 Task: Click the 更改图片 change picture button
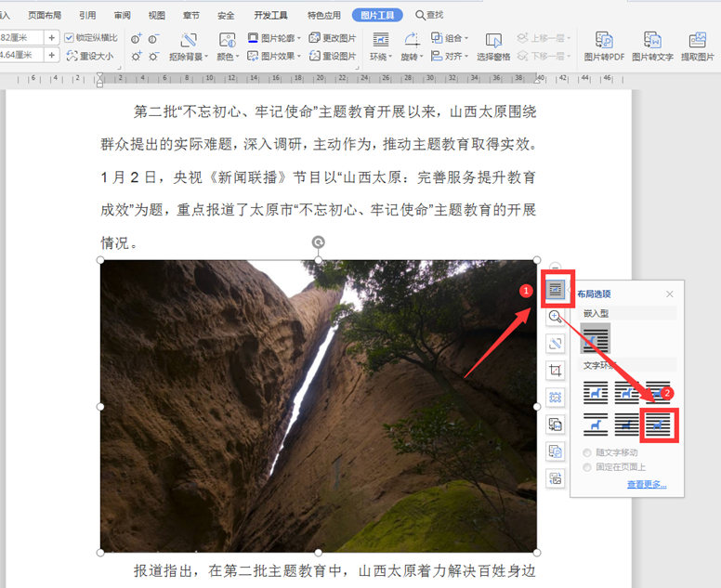333,38
